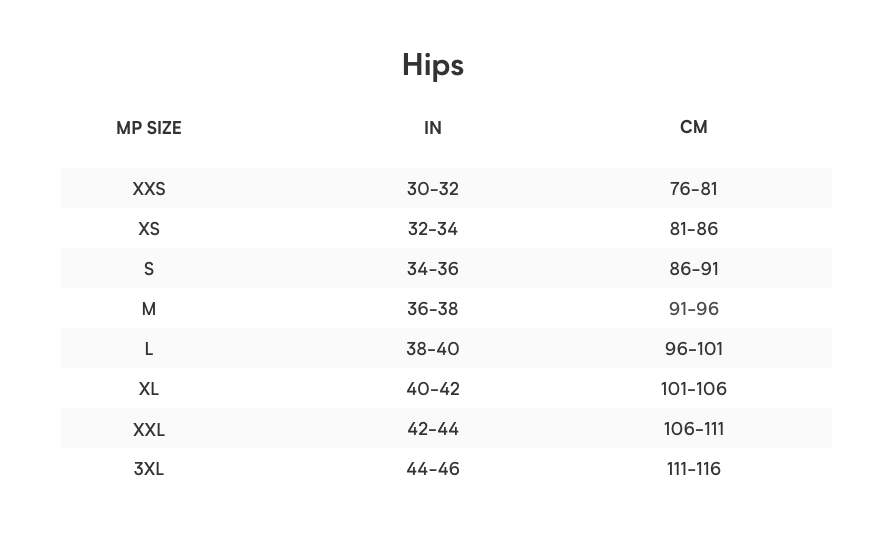Viewport: 893px width, 535px height.
Task: Click the 91-96 centimeter value
Action: 693,309
